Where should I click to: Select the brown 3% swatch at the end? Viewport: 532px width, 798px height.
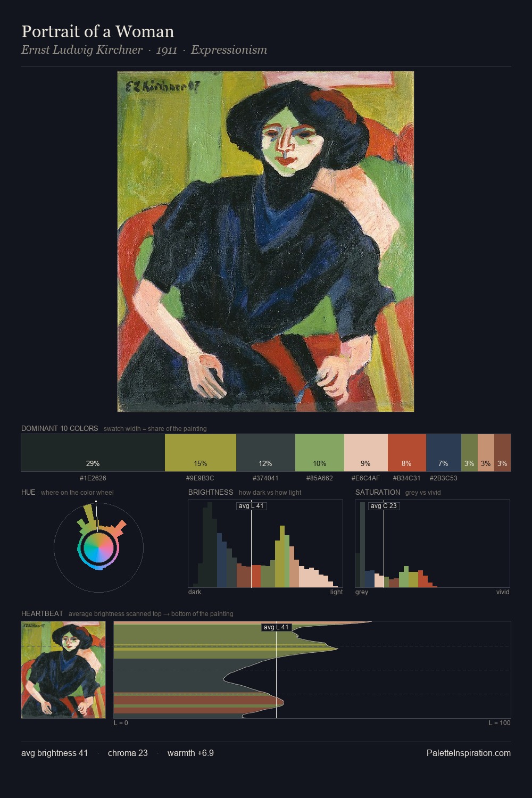502,453
